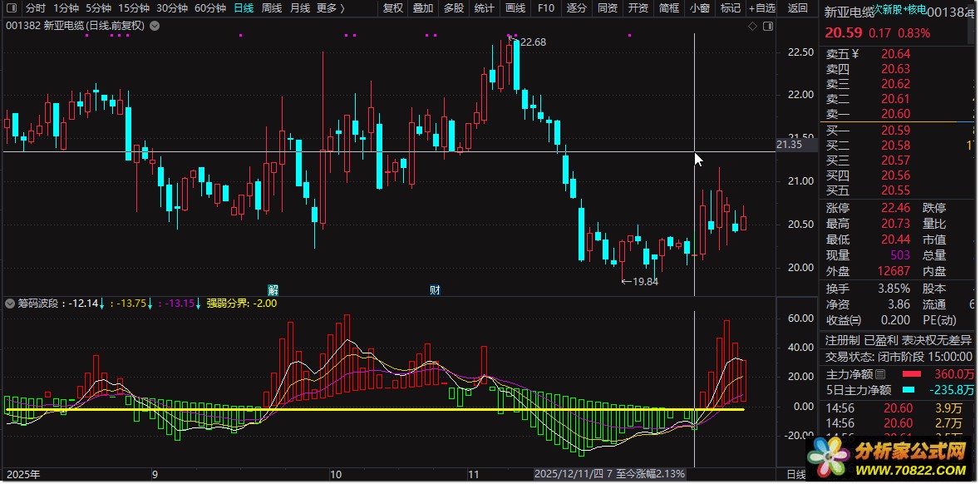
Task: Toggle the right panel layout icon
Action: point(766,27)
